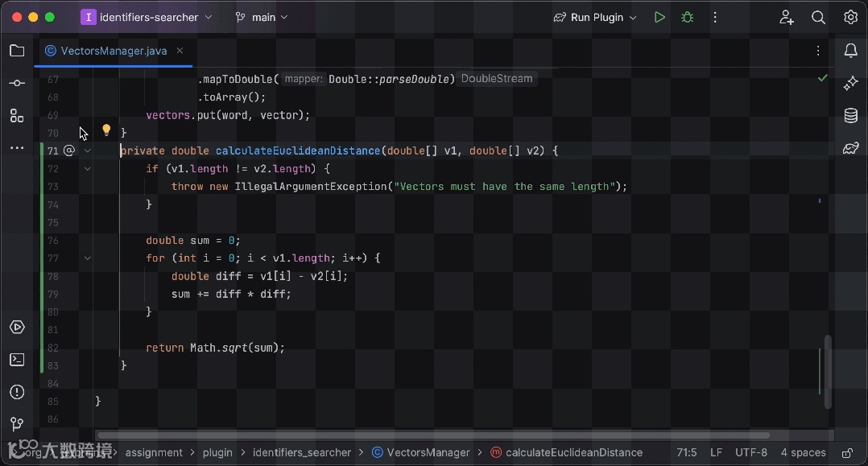Open more run actions menu
The height and width of the screenshot is (466, 868).
[715, 17]
